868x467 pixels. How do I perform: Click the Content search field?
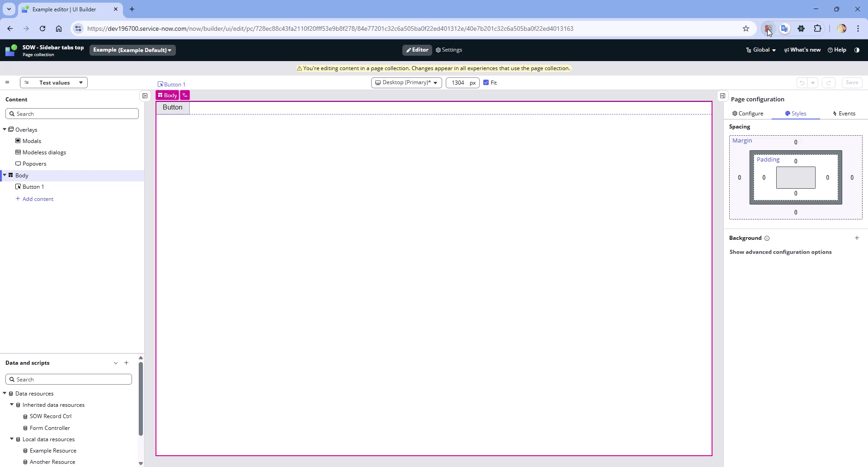pyautogui.click(x=72, y=114)
